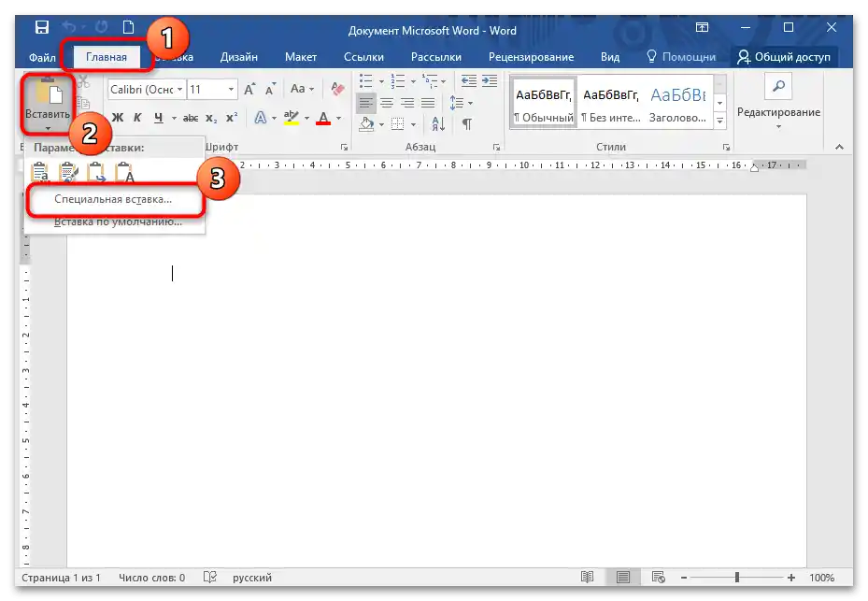The width and height of the screenshot is (868, 601).
Task: Apply shading with paint bucket icon
Action: 366,124
